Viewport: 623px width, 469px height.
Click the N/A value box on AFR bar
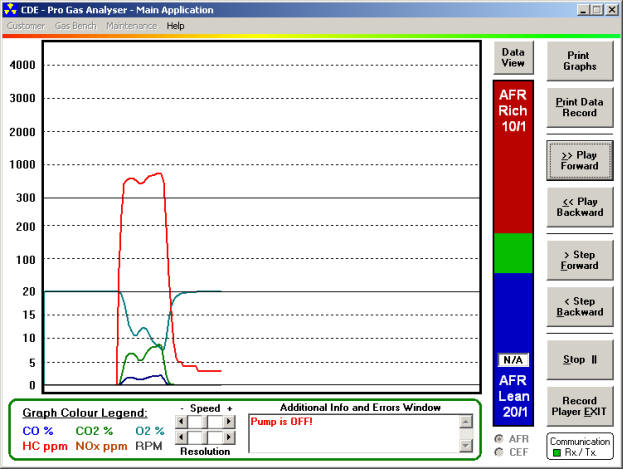[513, 359]
